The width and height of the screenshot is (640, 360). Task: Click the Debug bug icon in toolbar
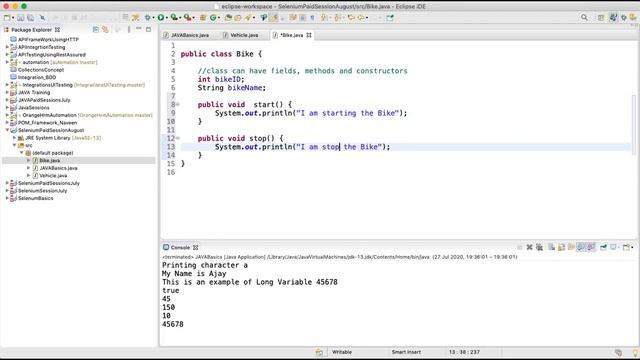pos(148,18)
